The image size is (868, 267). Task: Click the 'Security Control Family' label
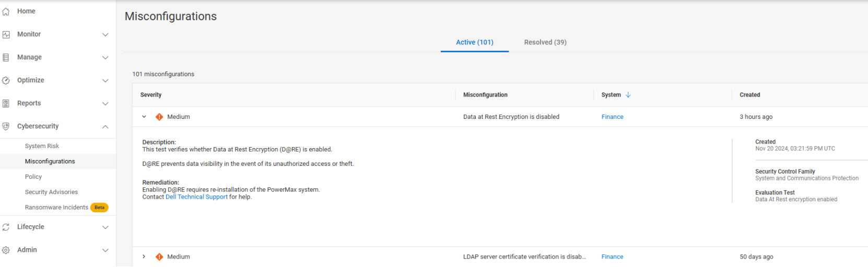pyautogui.click(x=785, y=172)
